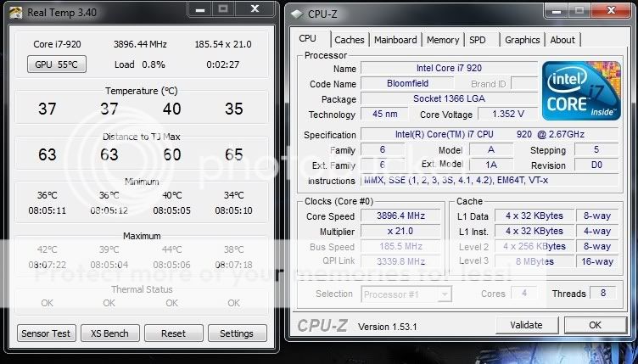Click the minimum time '08:05:11'
Image resolution: width=638 pixels, height=364 pixels.
48,210
